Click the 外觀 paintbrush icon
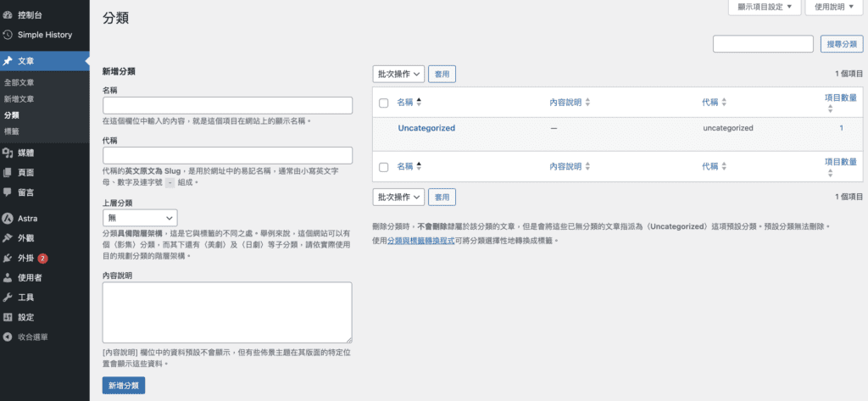This screenshot has height=401, width=868. click(7, 238)
